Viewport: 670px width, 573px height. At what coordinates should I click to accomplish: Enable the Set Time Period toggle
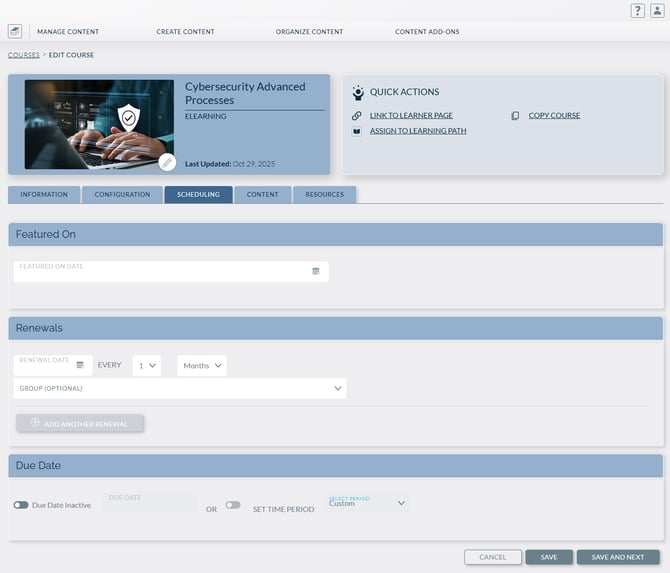[x=233, y=505]
